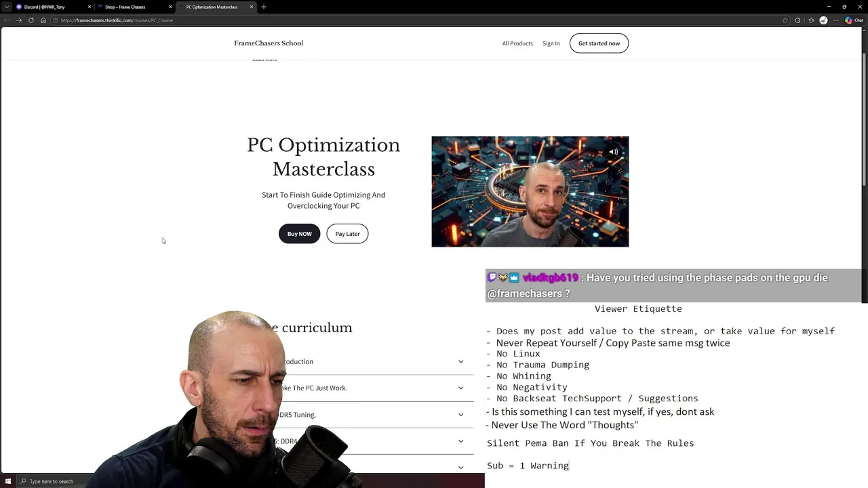
Task: Refresh the current page
Action: pos(31,20)
